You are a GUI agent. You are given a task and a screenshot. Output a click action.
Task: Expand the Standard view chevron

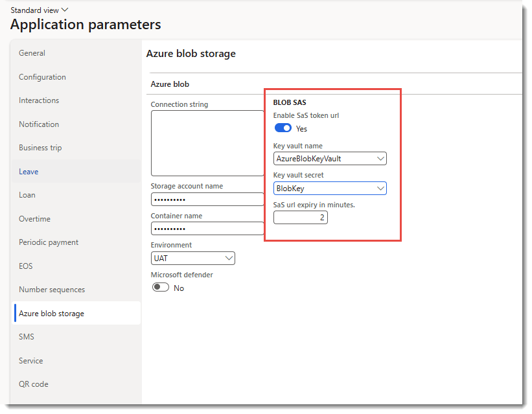65,10
